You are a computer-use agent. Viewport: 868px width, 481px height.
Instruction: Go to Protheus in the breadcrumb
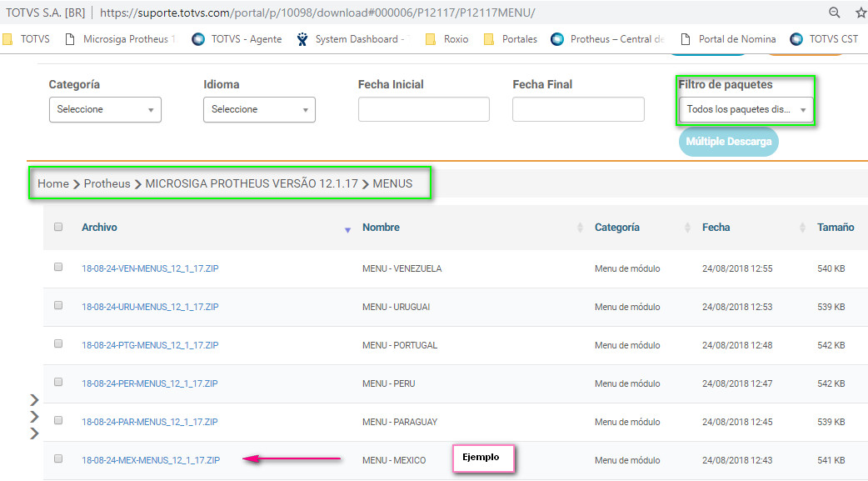pos(107,183)
